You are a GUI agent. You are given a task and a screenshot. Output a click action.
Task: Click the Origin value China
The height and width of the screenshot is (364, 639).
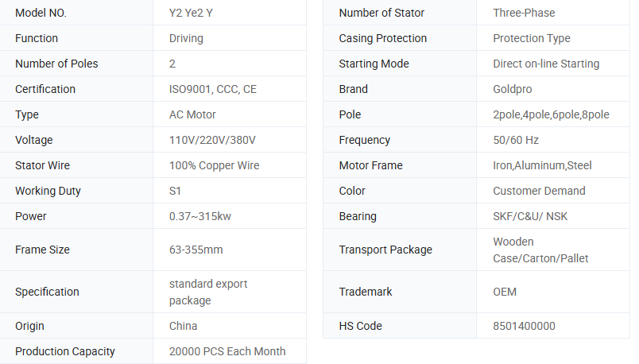tap(183, 326)
